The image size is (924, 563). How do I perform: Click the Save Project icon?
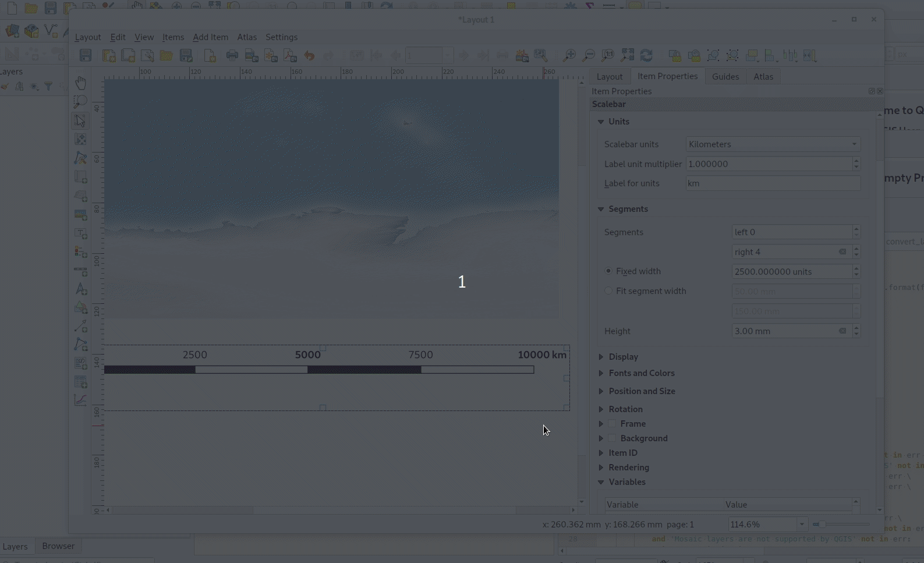tap(86, 56)
